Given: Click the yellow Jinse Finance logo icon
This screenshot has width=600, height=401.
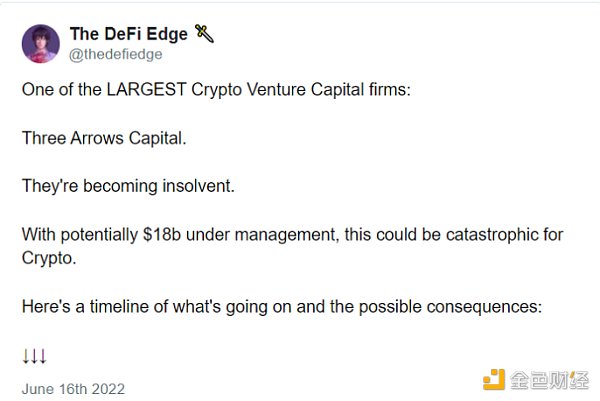Looking at the screenshot, I should tap(494, 380).
